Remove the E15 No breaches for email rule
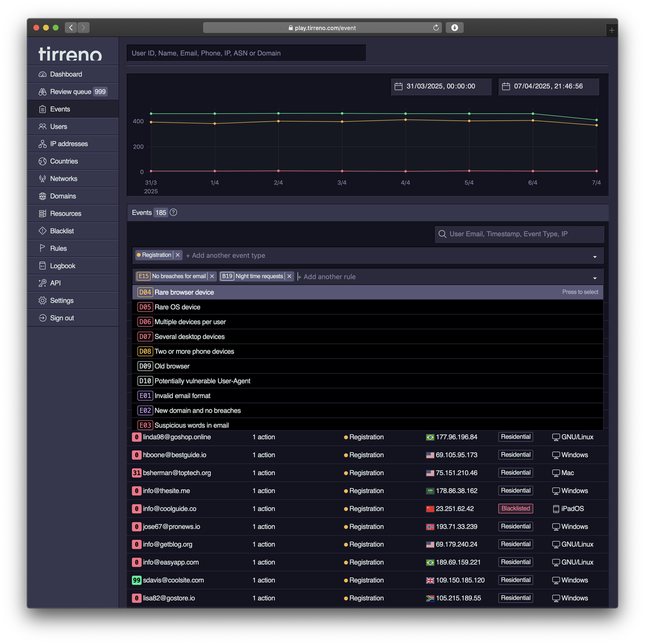Screen dimensions: 645x644 [212, 276]
